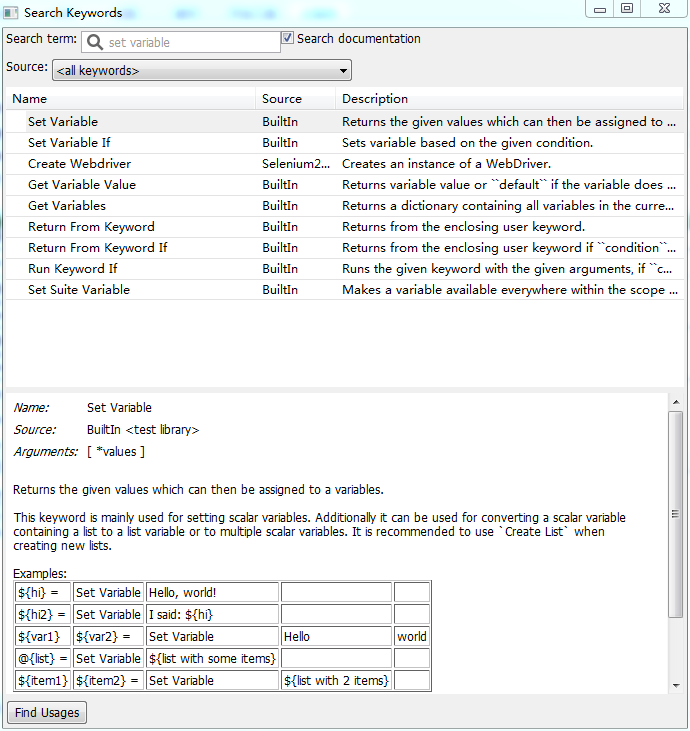The width and height of the screenshot is (690, 731).
Task: Click the 'Creates an instance of a WebDriver.' description
Action: point(446,164)
